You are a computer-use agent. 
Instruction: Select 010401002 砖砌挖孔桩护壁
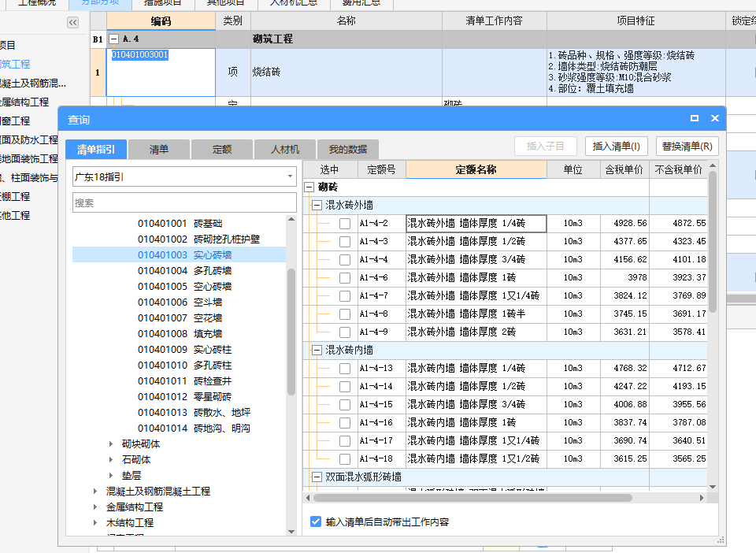[198, 239]
